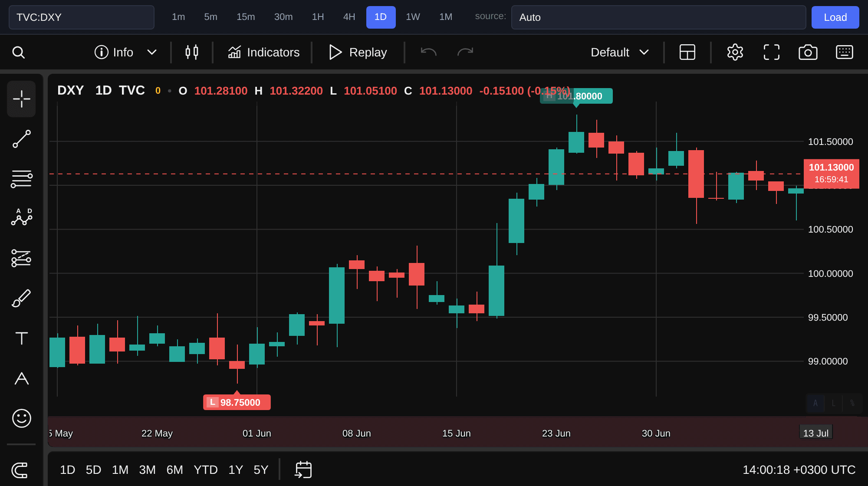This screenshot has width=868, height=486.
Task: Take a chart snapshot with camera icon
Action: coord(808,52)
